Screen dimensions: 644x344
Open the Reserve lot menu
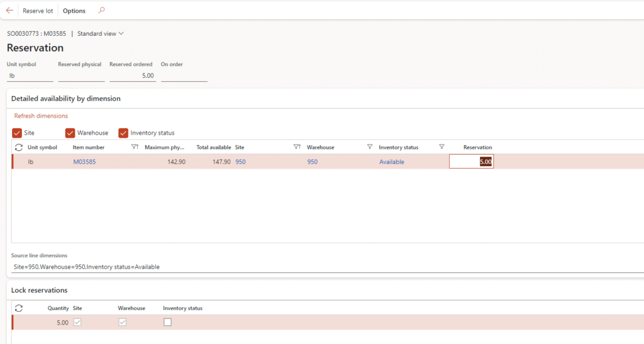point(38,11)
